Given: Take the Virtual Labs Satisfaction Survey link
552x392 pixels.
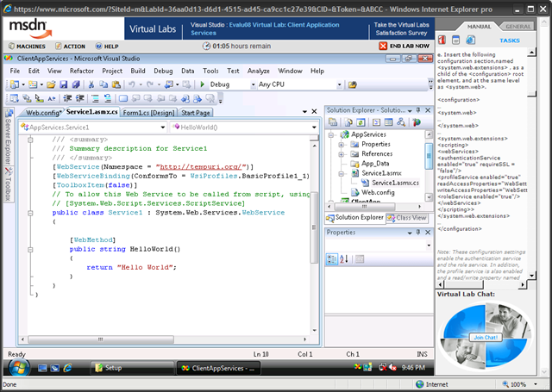Looking at the screenshot, I should click(x=401, y=29).
